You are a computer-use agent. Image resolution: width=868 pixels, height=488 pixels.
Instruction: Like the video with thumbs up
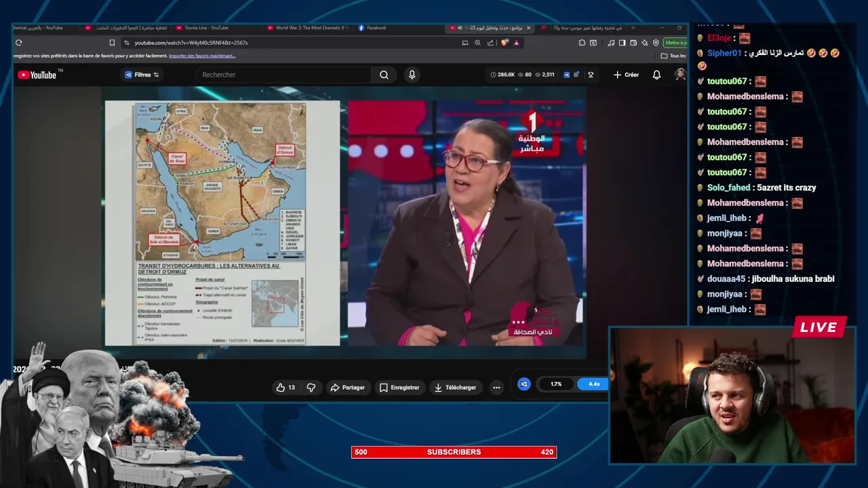pos(285,387)
